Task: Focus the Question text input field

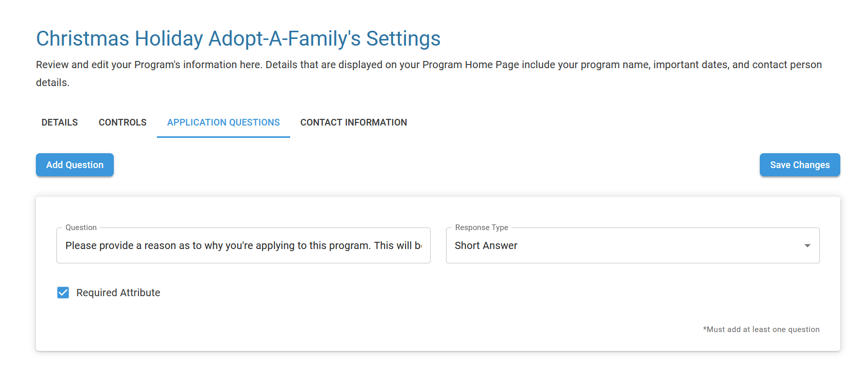Action: (x=243, y=246)
